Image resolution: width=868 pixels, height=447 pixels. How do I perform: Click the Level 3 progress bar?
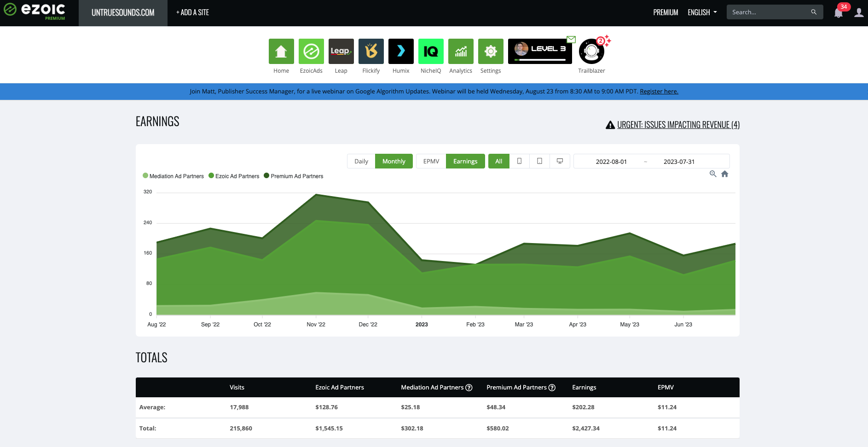click(540, 60)
